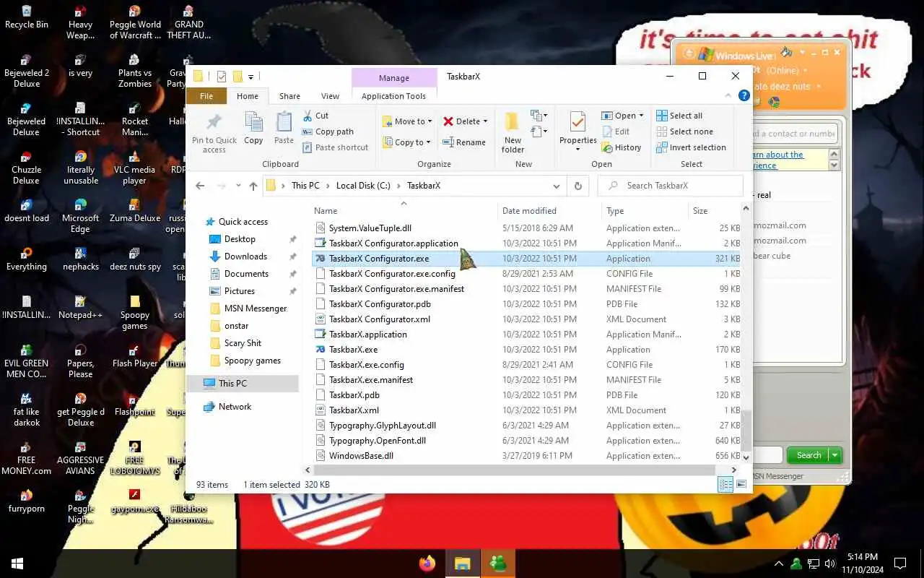Viewport: 924px width, 578px height.
Task: Open the Open-with dropdown arrow
Action: coord(642,116)
